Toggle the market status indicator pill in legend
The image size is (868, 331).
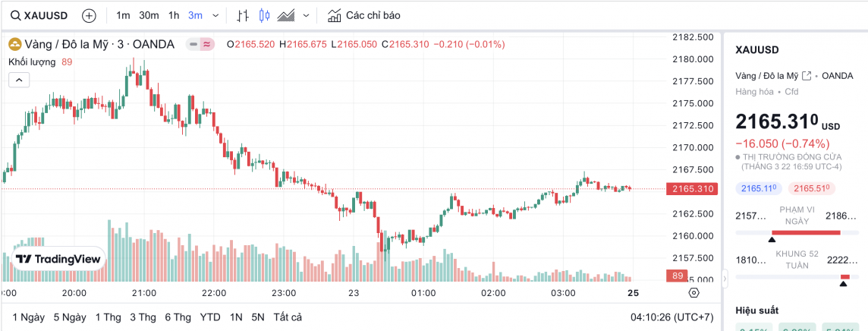point(201,44)
